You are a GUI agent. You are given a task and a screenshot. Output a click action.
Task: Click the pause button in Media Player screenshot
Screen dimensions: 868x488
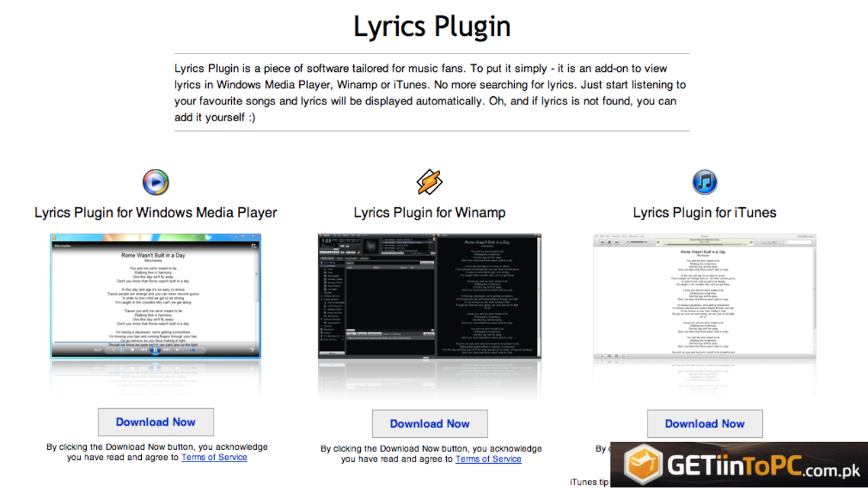click(155, 350)
